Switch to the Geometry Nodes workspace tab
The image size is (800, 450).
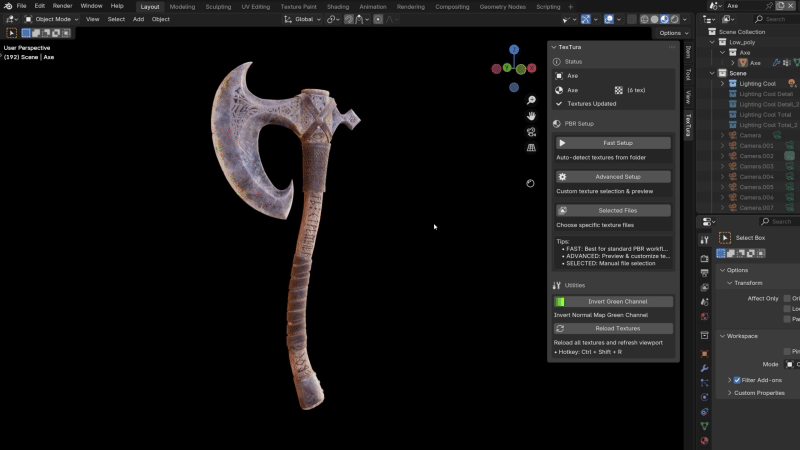tap(502, 7)
